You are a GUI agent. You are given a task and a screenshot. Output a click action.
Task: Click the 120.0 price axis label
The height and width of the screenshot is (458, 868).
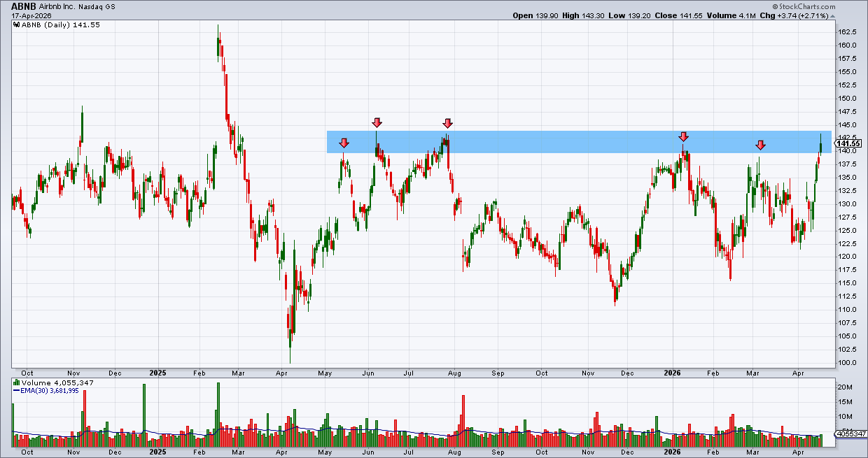pos(847,257)
